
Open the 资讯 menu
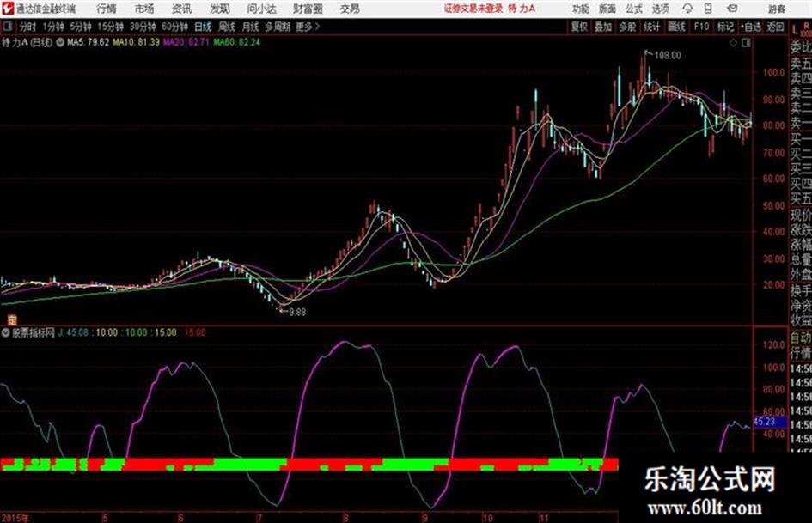coord(182,9)
